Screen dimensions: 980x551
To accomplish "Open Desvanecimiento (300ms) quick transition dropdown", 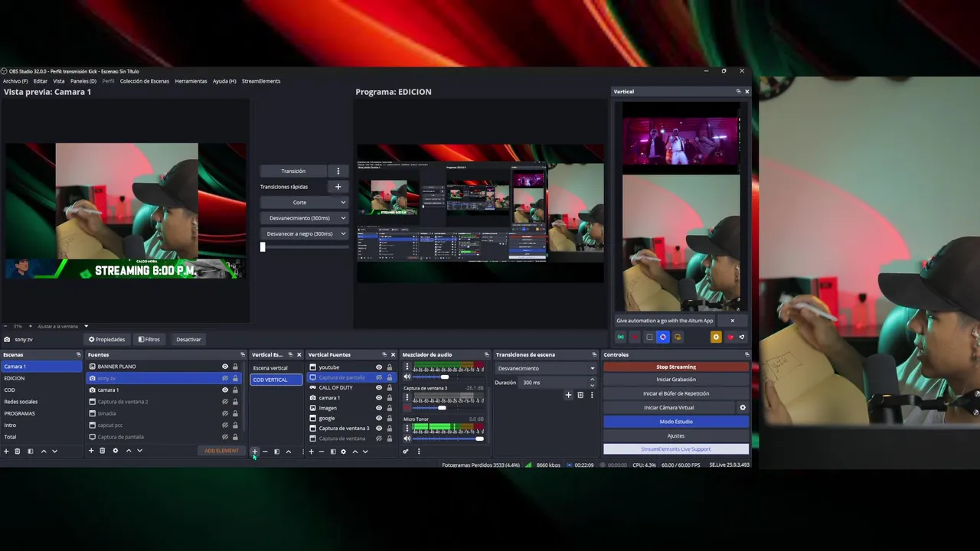I will pos(304,218).
